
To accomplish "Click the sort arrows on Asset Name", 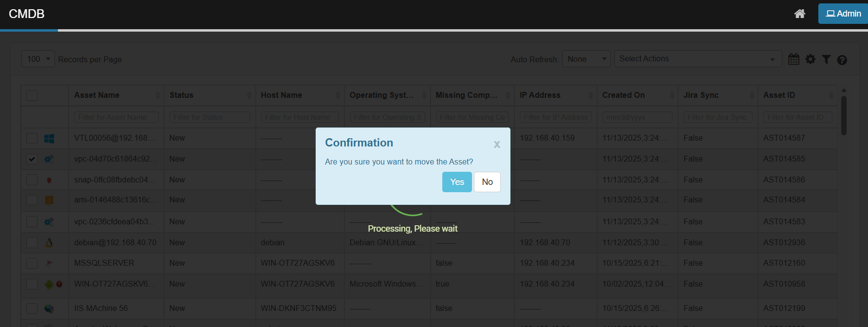I will click(x=157, y=95).
